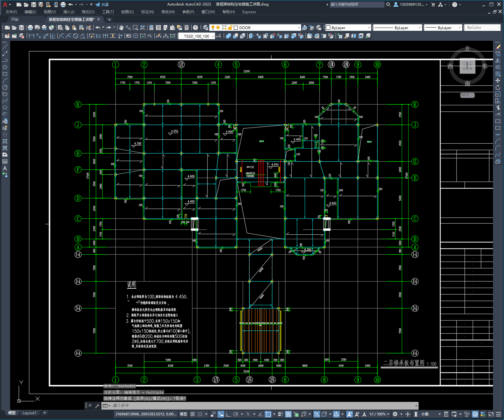Screen dimensions: 504x420
Task: Select the Hatch draw tool
Action: pyautogui.click(x=5, y=141)
